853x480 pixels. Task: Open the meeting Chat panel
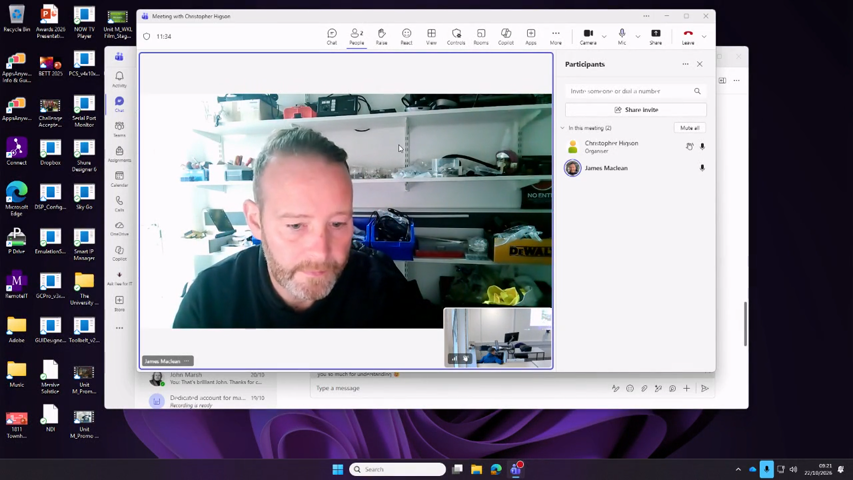(332, 36)
